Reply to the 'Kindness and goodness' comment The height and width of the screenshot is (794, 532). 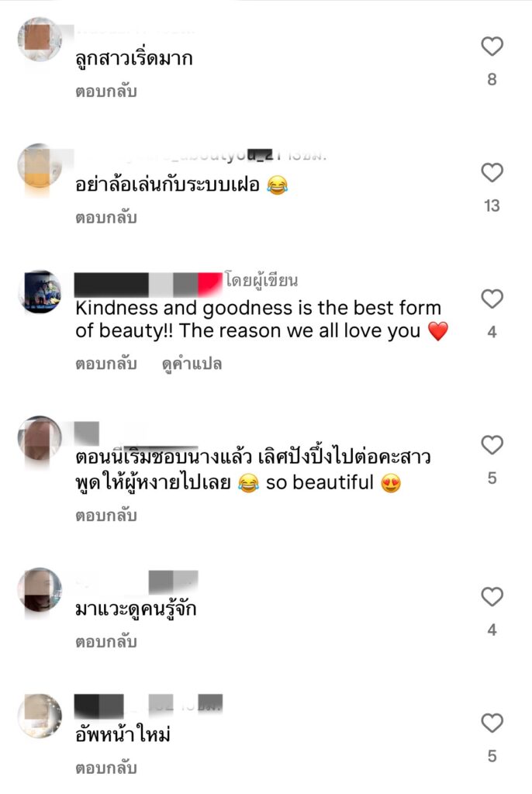click(x=106, y=364)
